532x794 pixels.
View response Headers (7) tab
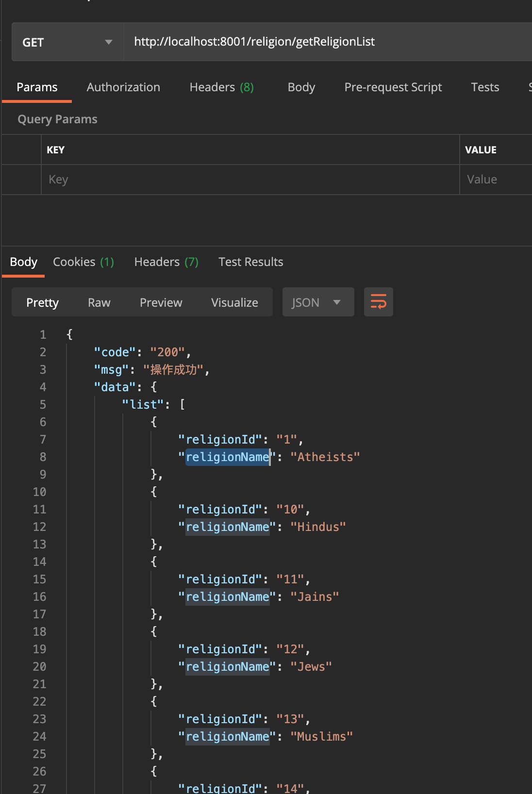pos(166,262)
